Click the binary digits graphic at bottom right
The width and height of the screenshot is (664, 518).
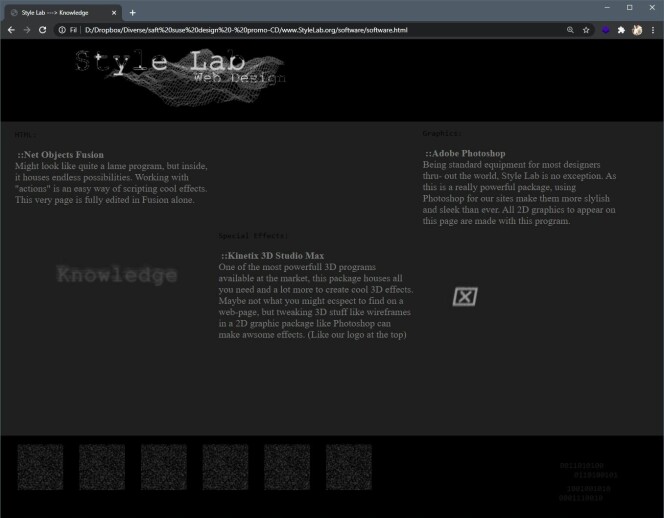(x=588, y=482)
